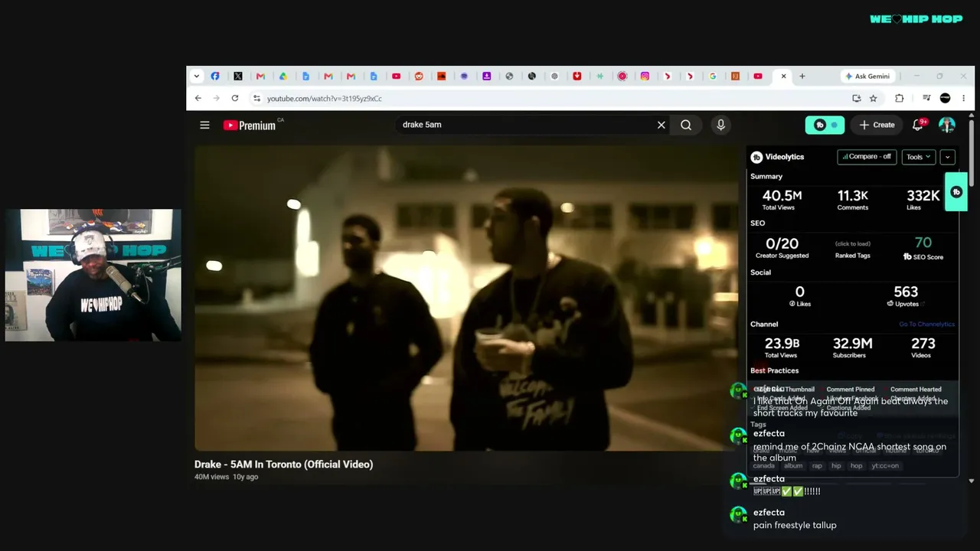Image resolution: width=980 pixels, height=551 pixels.
Task: Click the 'yt:cc=on' tag chip
Action: click(885, 465)
